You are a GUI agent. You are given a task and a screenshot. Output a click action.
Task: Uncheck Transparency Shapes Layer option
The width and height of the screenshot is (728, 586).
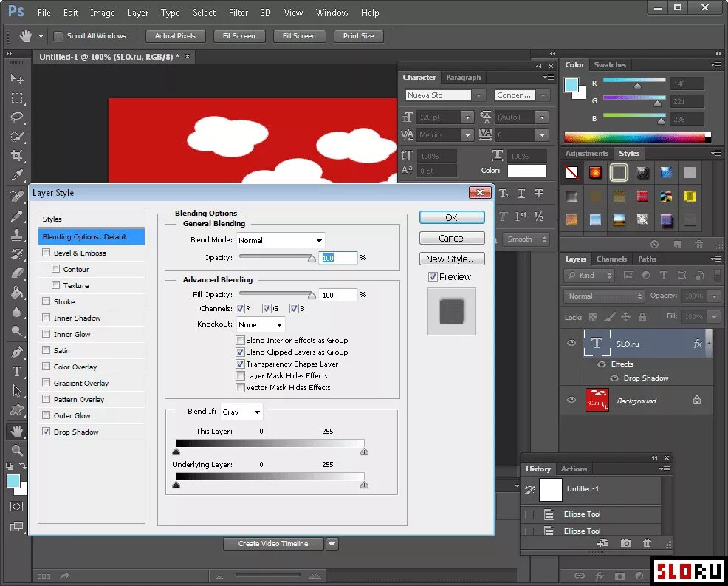pyautogui.click(x=240, y=364)
